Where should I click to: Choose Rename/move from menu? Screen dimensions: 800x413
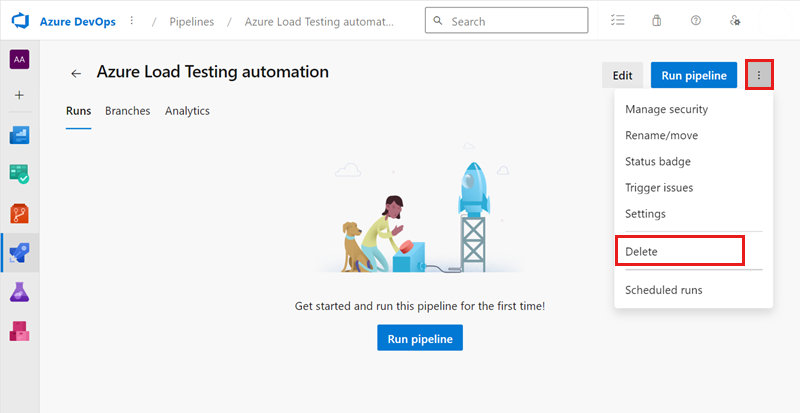coord(694,135)
